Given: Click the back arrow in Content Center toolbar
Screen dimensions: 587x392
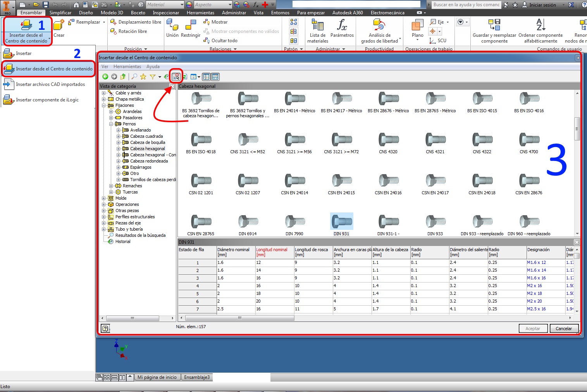Looking at the screenshot, I should click(x=105, y=77).
